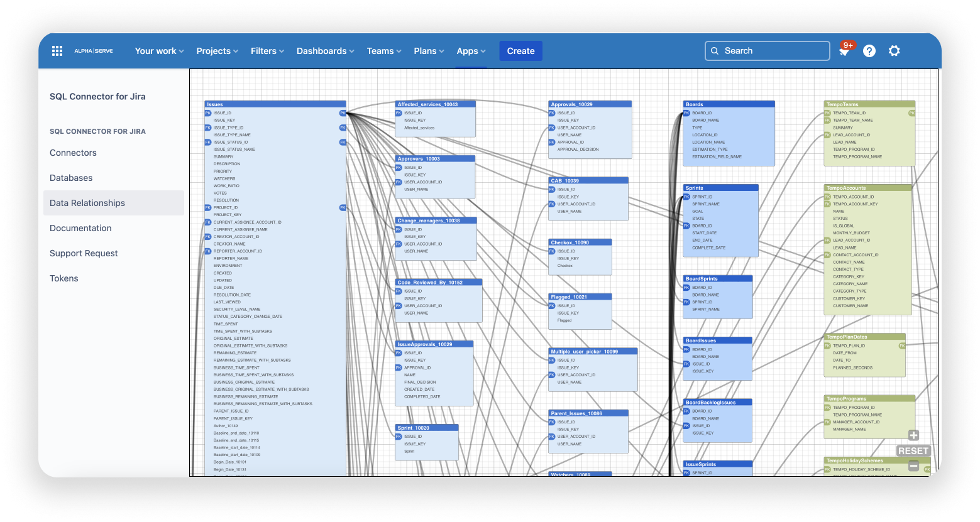
Task: Click the PK badge on BOARD_ID in Boards table
Action: [x=686, y=112]
